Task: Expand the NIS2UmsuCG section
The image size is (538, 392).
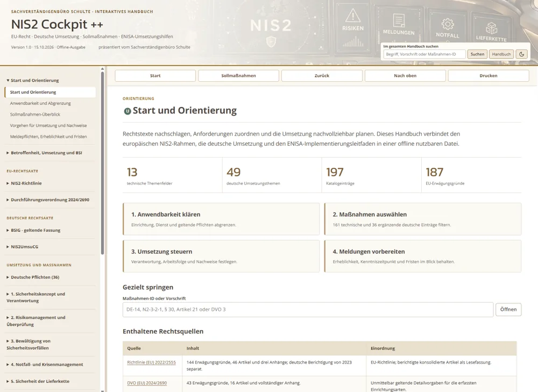Action: [22, 247]
